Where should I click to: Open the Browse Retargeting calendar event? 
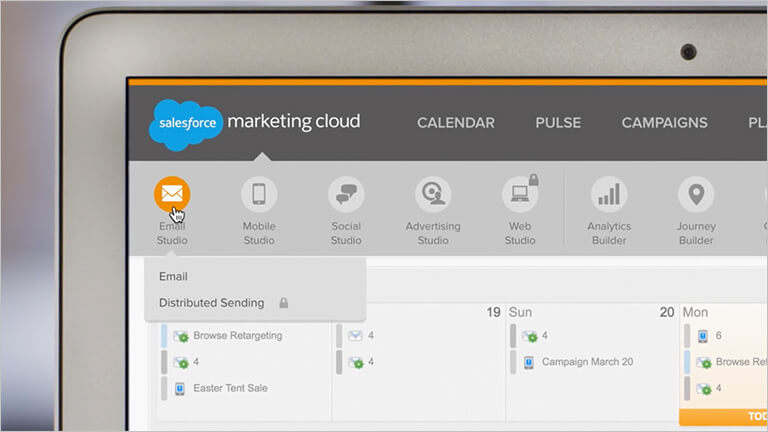[x=237, y=336]
